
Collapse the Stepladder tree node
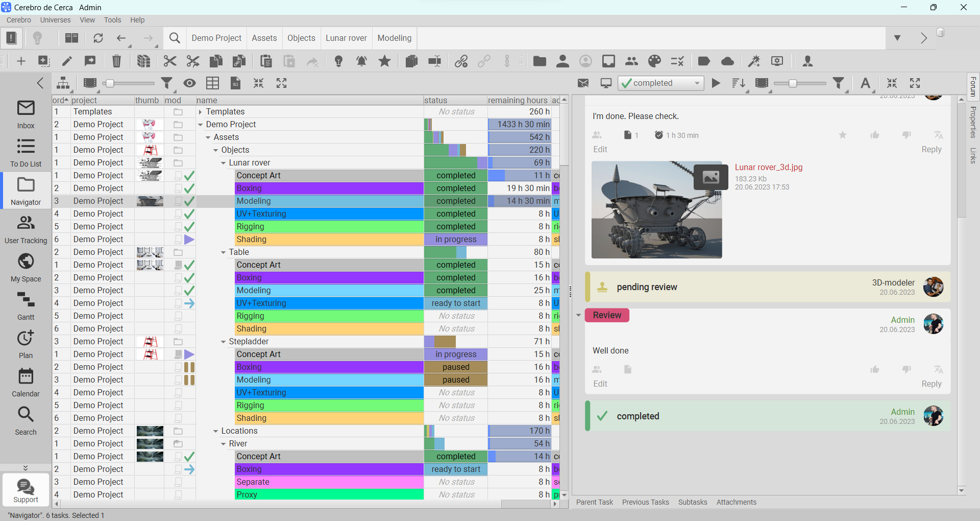coord(223,342)
